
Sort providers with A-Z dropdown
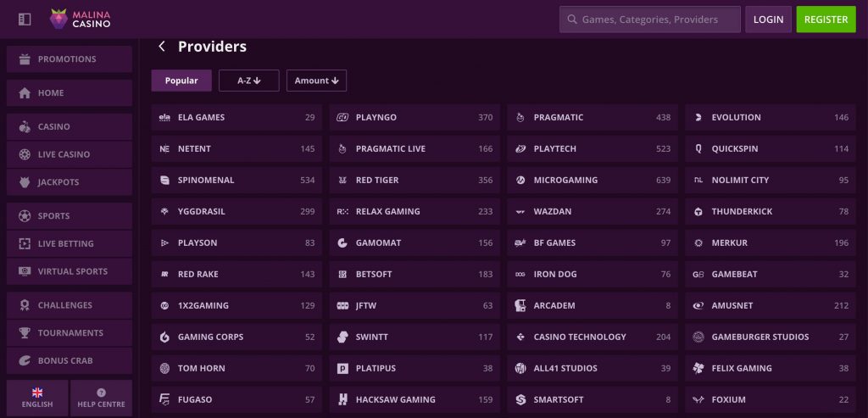[x=248, y=81]
